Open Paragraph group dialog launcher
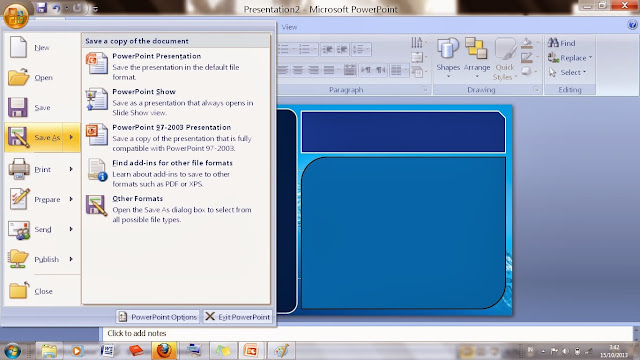This screenshot has height=360, width=640. pyautogui.click(x=425, y=90)
